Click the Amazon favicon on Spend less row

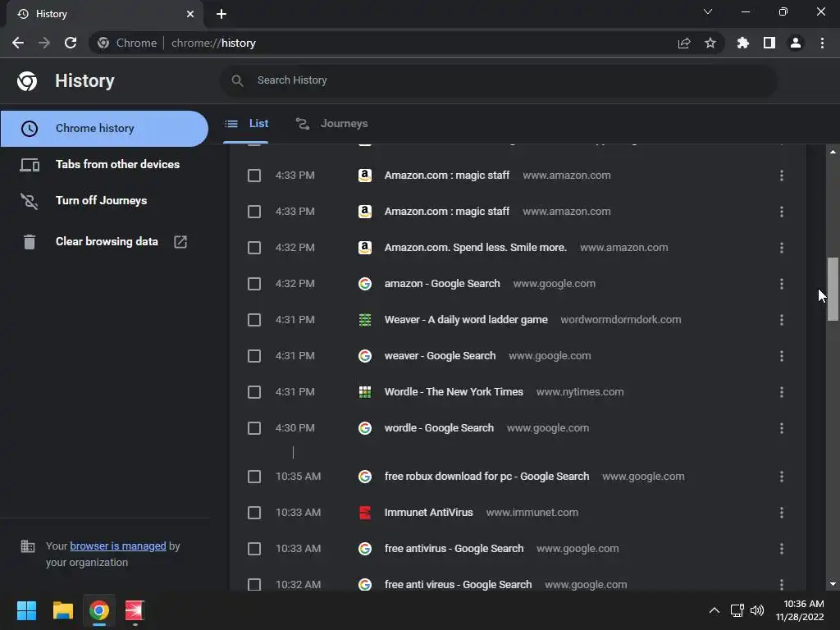(365, 248)
